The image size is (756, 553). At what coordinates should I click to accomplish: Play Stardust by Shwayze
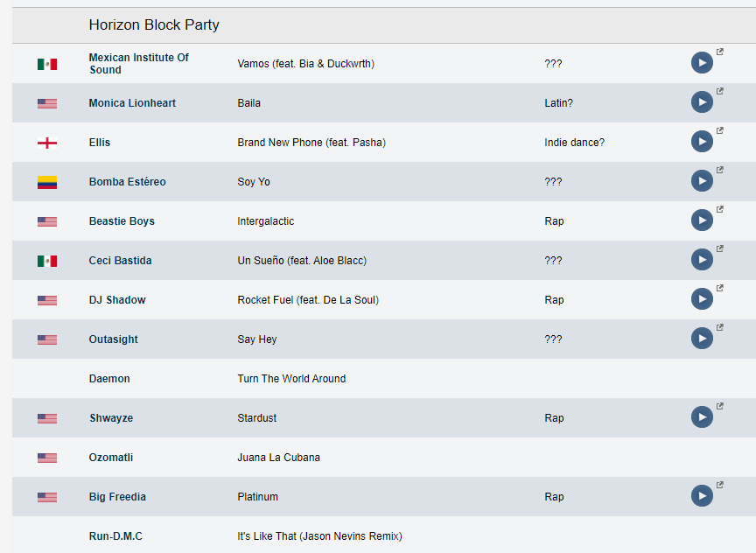702,417
